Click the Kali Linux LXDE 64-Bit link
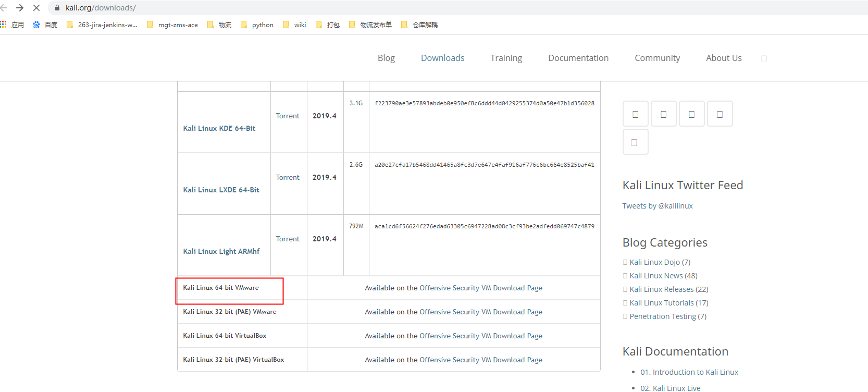Screen dimensions: 868x392 [x=221, y=190]
